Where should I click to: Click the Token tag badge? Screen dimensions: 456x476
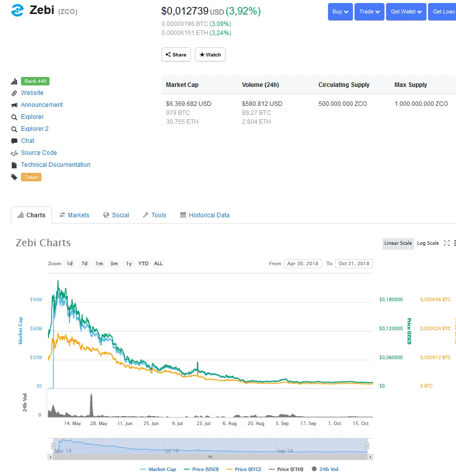(31, 177)
